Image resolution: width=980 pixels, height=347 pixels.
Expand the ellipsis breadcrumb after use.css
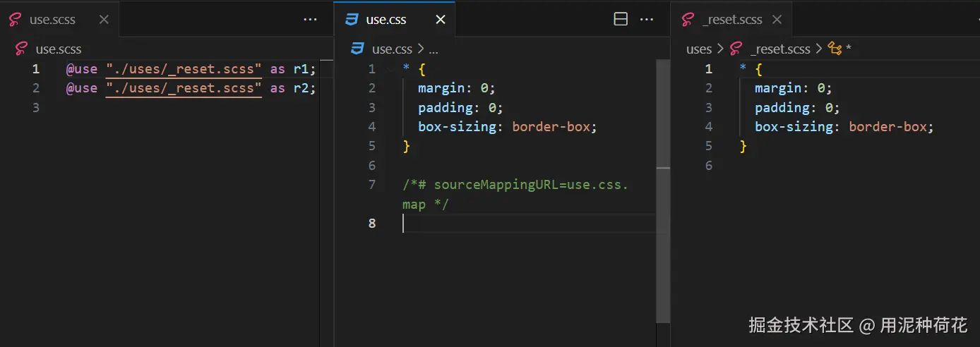[434, 49]
